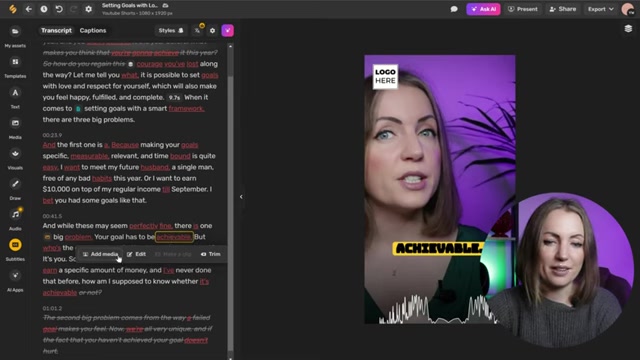The height and width of the screenshot is (360, 640).
Task: Open the comments icon
Action: click(454, 9)
